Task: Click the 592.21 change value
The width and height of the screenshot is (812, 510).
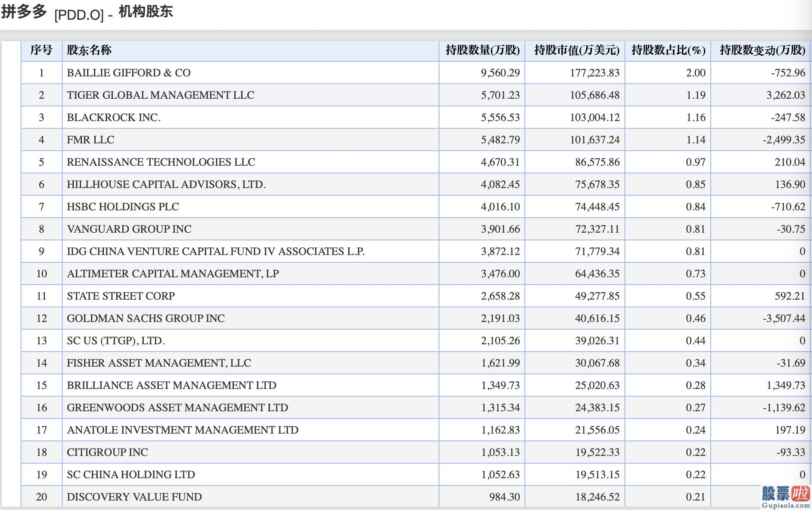Action: coord(790,296)
